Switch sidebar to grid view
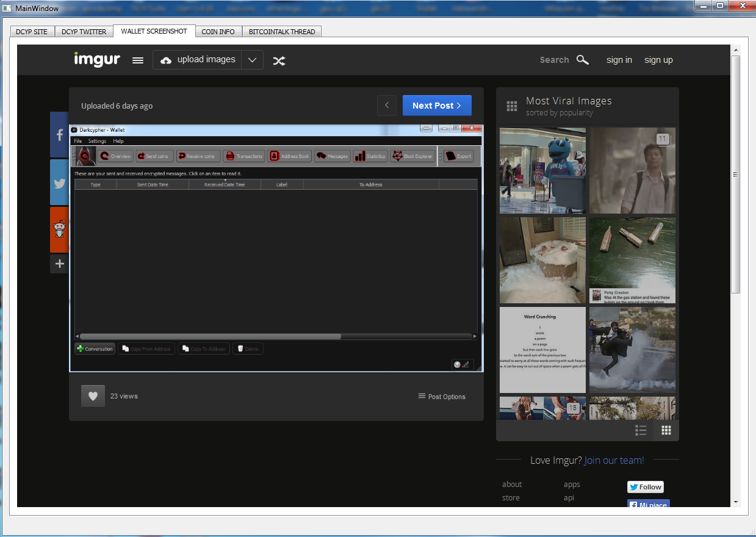The image size is (756, 537). pos(666,430)
